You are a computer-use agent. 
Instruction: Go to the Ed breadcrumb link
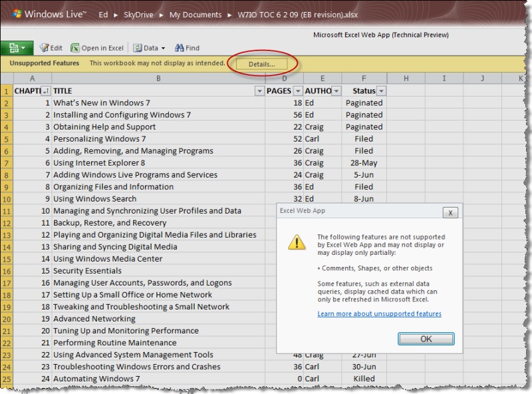click(x=103, y=15)
